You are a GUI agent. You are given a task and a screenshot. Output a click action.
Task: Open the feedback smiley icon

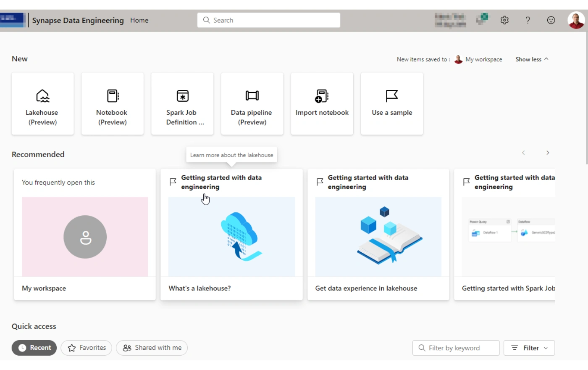[551, 20]
